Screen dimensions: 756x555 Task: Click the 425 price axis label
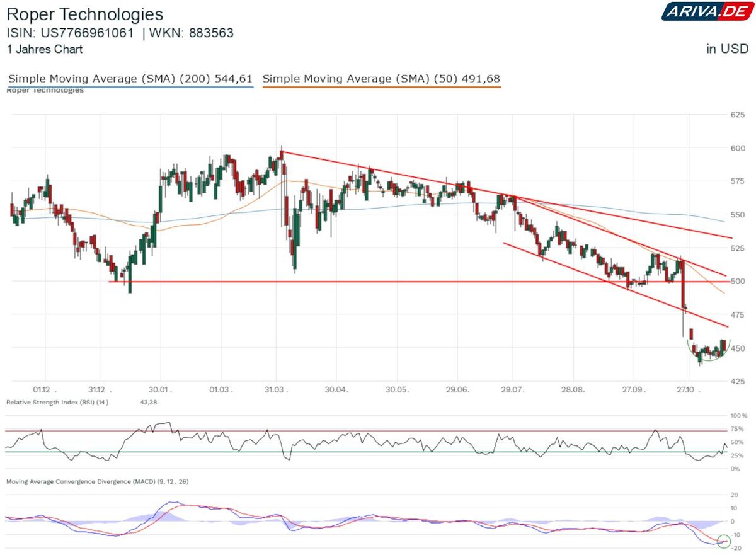(x=738, y=381)
